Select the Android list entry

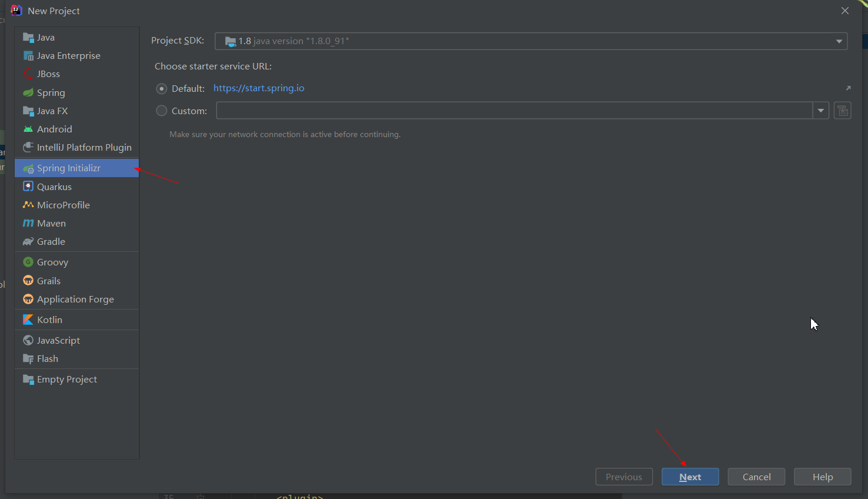tap(76, 129)
